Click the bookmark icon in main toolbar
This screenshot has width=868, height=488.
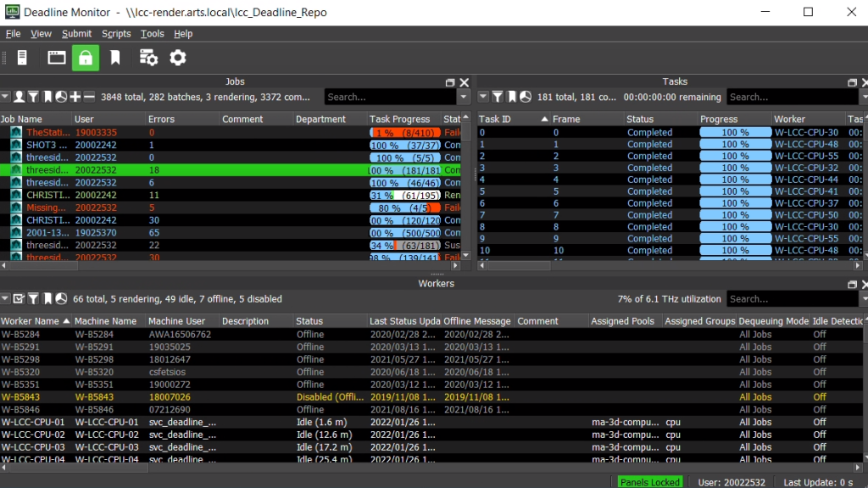pyautogui.click(x=115, y=58)
